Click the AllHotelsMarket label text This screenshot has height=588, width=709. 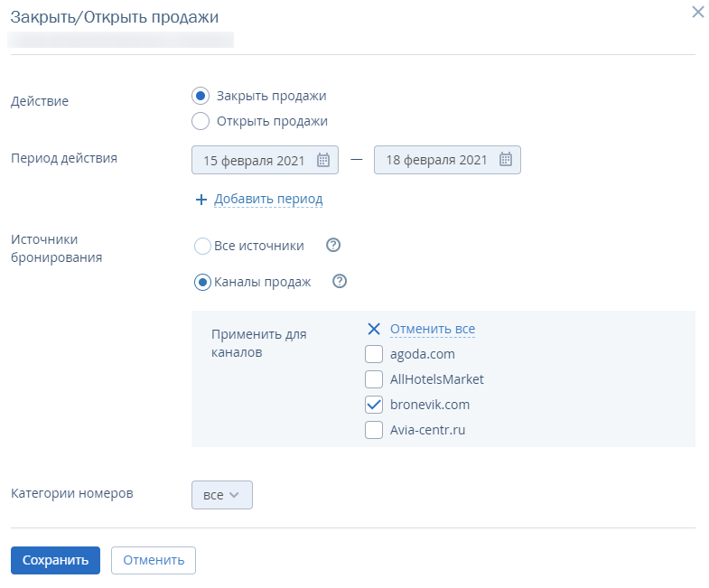click(x=437, y=379)
